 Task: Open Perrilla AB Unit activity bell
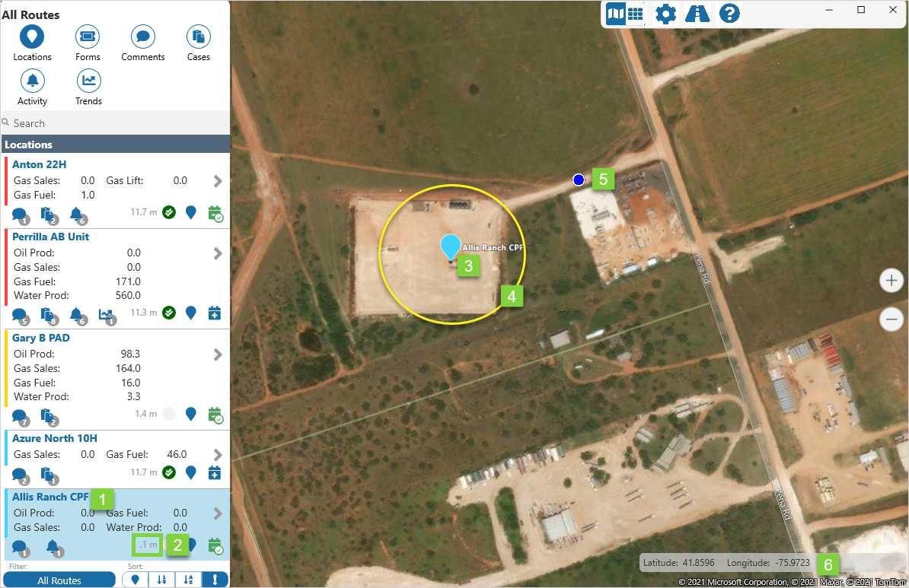(78, 316)
